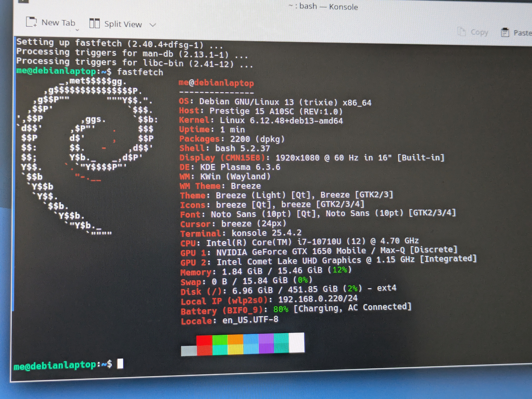Click the Local IP address 192.168.0.220/24

[x=318, y=299]
